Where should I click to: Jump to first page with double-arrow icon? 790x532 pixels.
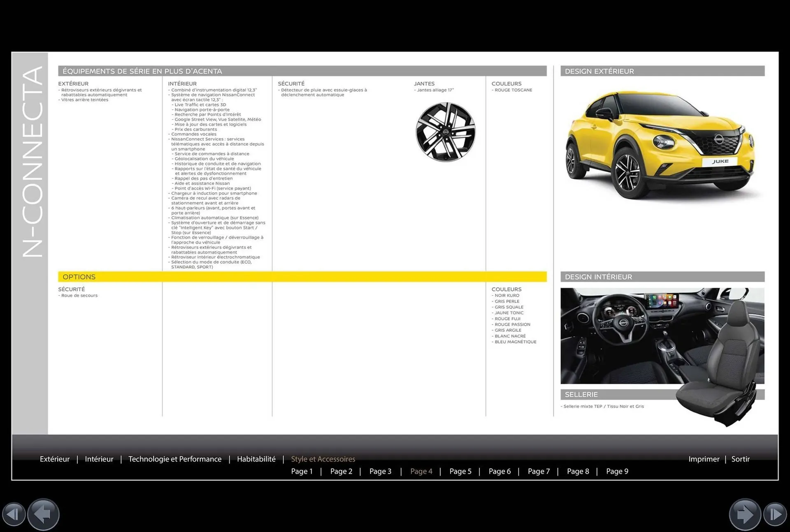pyautogui.click(x=14, y=514)
